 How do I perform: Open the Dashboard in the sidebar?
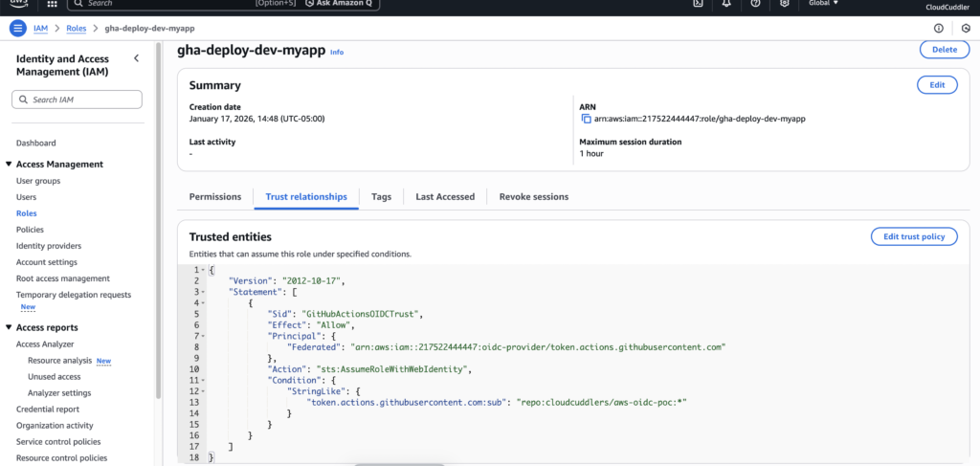pyautogui.click(x=35, y=143)
